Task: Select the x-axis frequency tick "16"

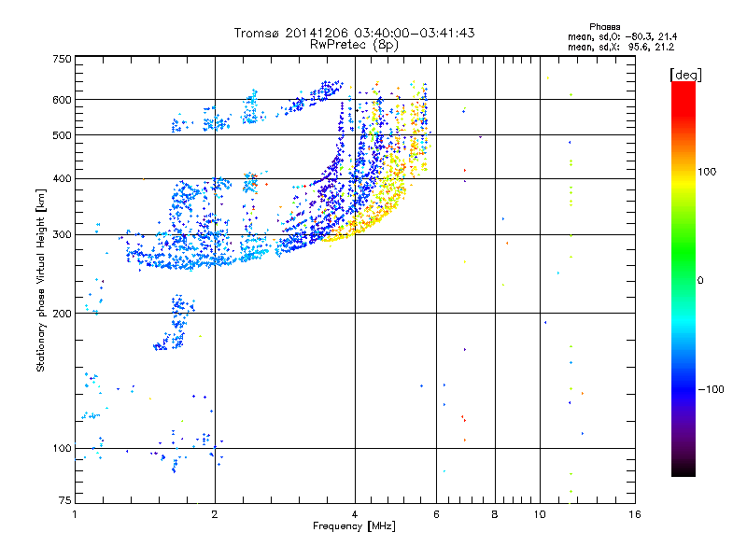Action: click(635, 514)
